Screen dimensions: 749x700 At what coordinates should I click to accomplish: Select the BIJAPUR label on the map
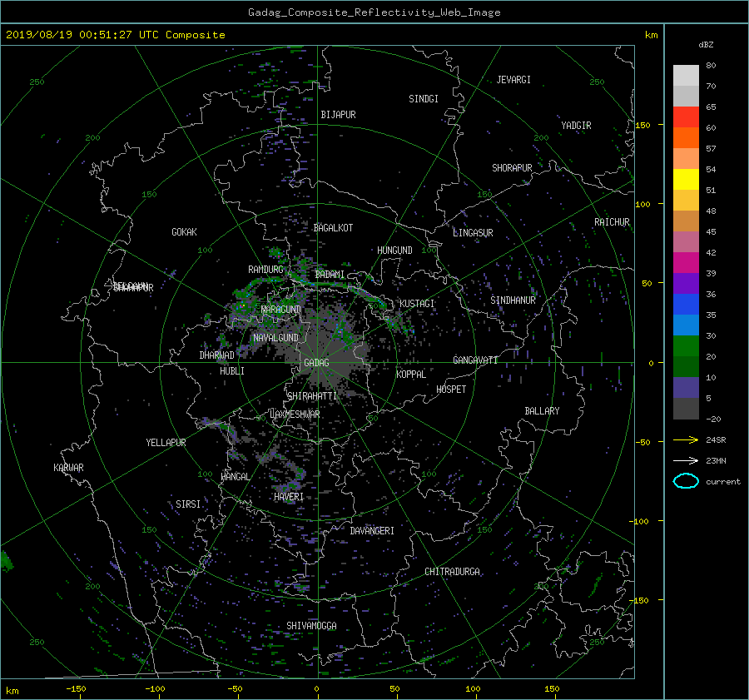(338, 115)
